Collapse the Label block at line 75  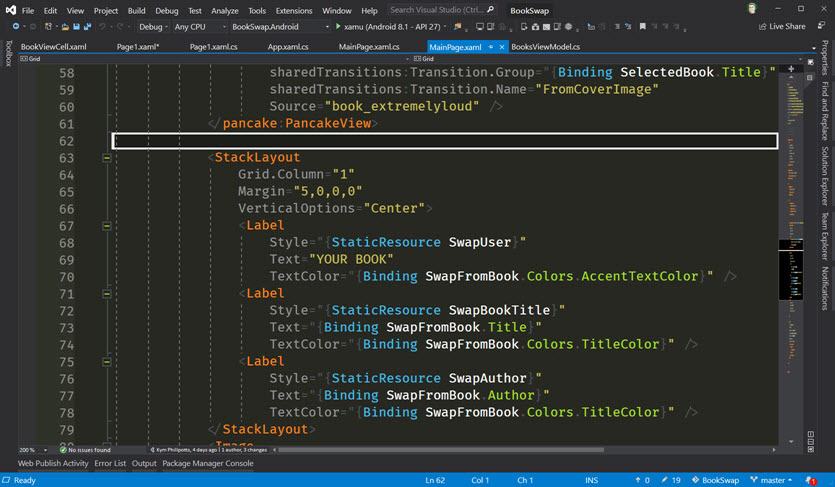click(107, 362)
